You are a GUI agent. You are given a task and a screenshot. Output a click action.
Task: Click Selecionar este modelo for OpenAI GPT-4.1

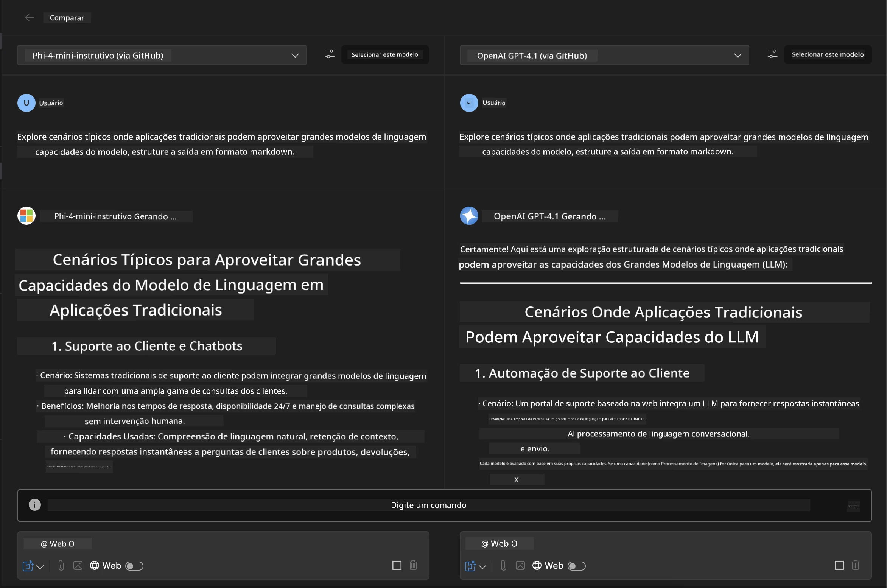pyautogui.click(x=828, y=54)
